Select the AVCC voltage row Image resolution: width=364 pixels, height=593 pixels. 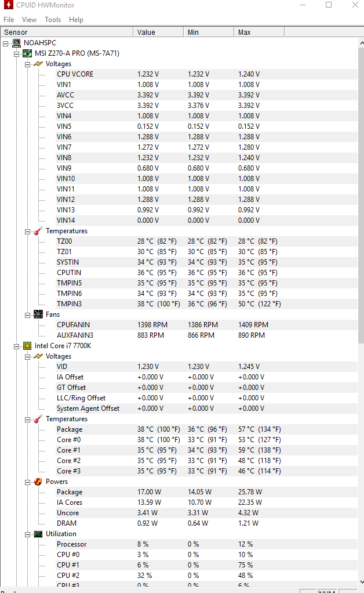point(206,95)
